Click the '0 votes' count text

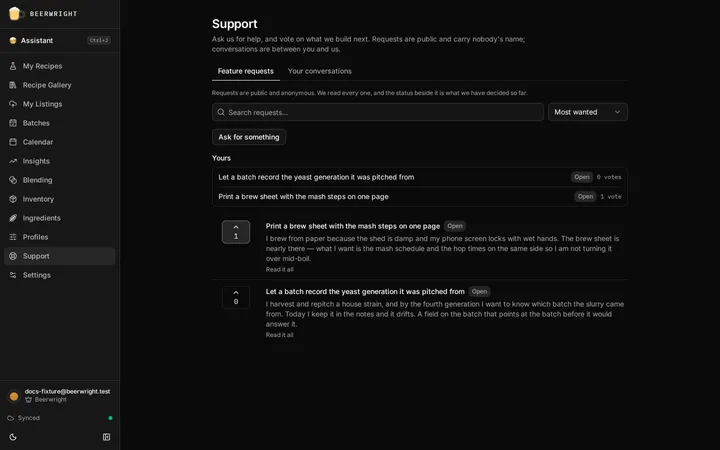609,177
